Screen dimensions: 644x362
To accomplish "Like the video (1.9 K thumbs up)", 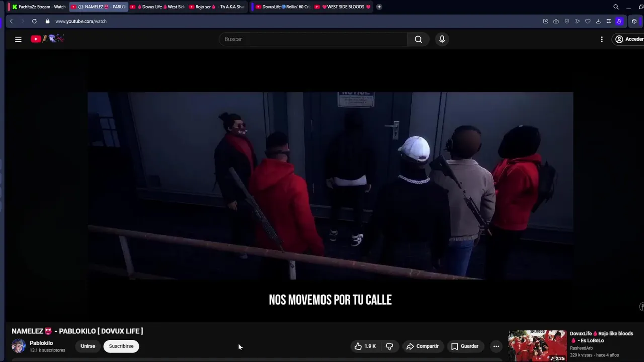I will 365,346.
